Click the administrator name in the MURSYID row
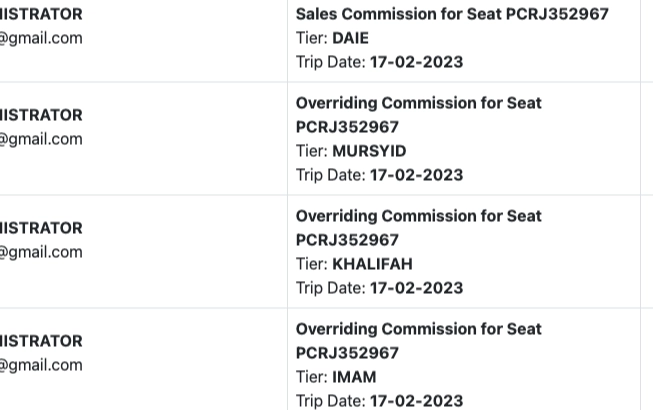 click(41, 115)
